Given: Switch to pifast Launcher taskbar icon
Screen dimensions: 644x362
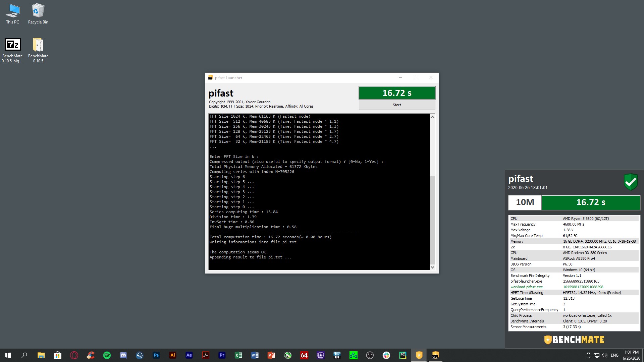Looking at the screenshot, I should pyautogui.click(x=435, y=355).
